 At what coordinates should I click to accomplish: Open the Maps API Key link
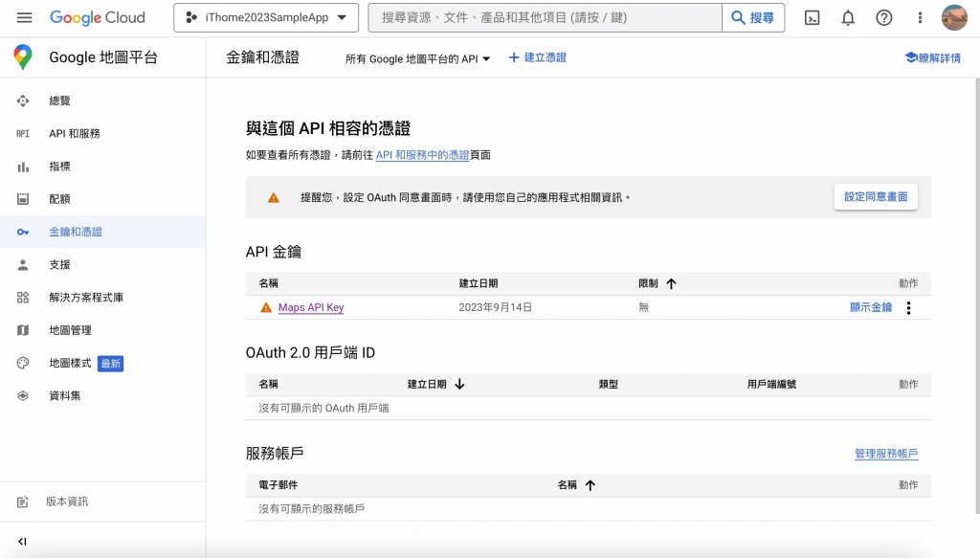(311, 307)
